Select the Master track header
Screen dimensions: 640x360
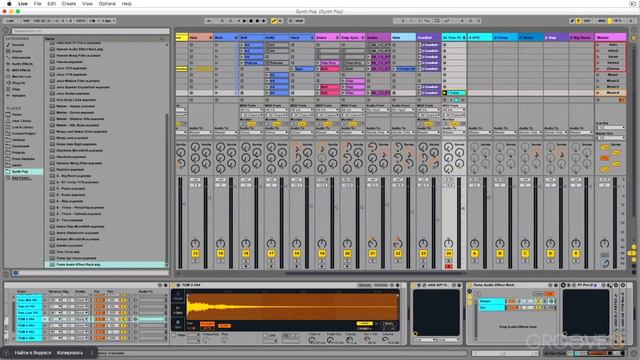pos(610,38)
